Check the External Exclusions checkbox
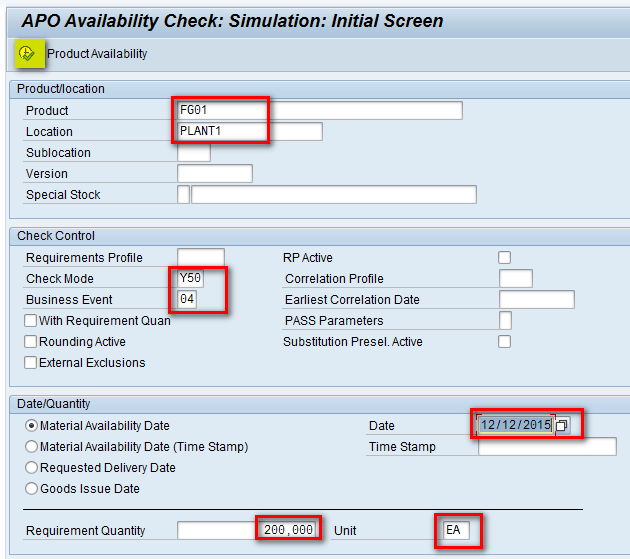The image size is (630, 559). pyautogui.click(x=31, y=362)
